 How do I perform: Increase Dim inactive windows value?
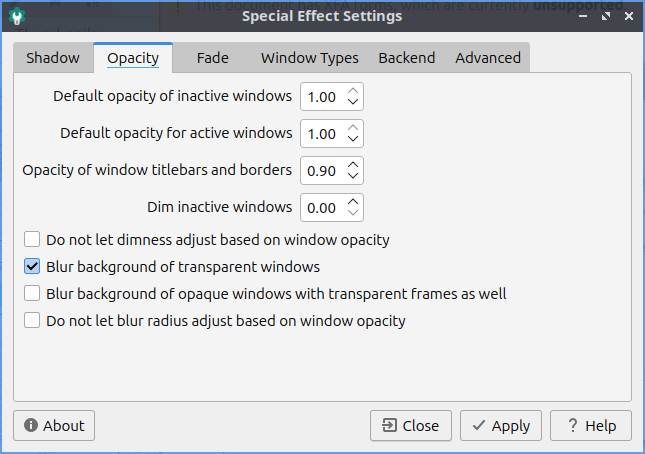(352, 202)
